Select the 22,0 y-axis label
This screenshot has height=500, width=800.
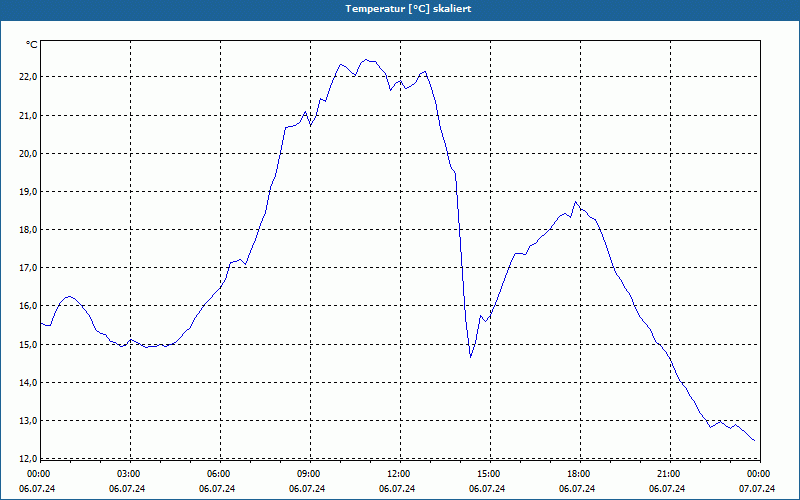(x=29, y=77)
